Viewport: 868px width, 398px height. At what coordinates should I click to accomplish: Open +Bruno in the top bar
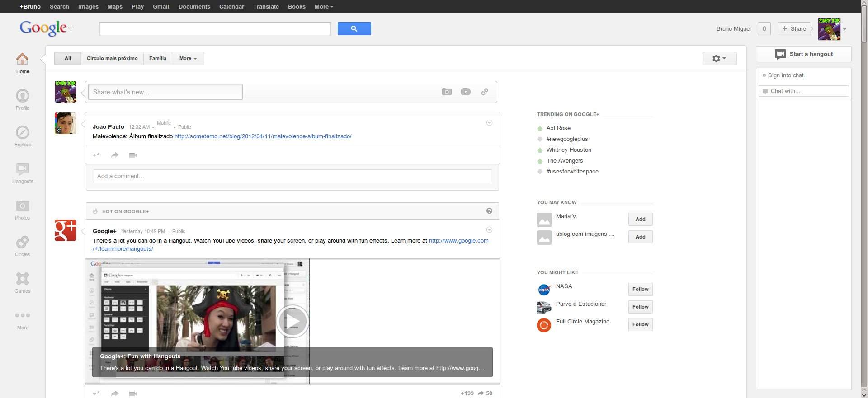click(30, 6)
